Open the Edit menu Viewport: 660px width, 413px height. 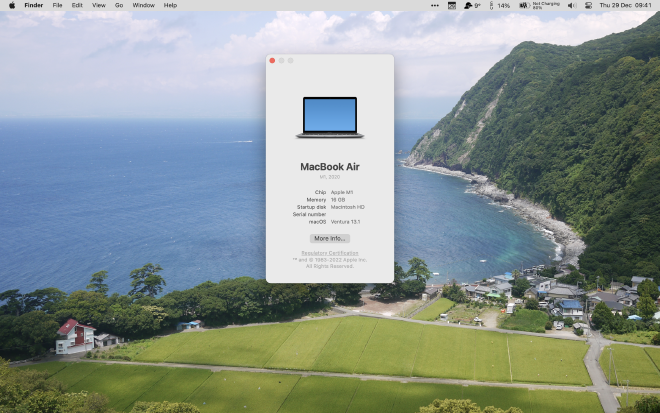(x=77, y=5)
